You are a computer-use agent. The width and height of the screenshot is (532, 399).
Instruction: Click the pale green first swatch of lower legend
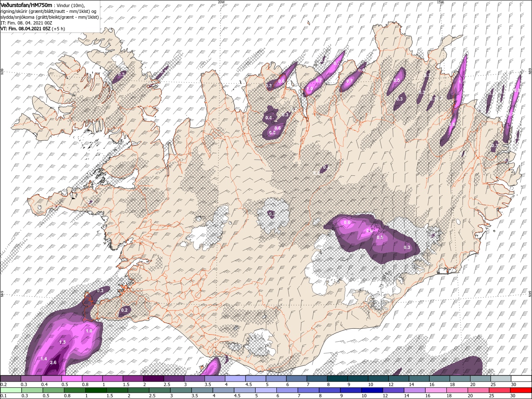click(x=10, y=390)
